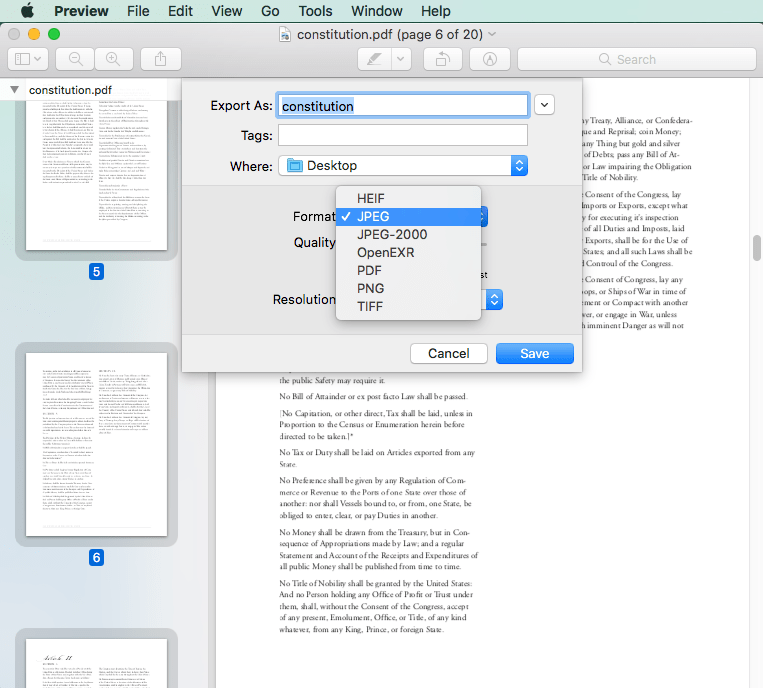
Task: Click the Tags input field
Action: [x=402, y=136]
